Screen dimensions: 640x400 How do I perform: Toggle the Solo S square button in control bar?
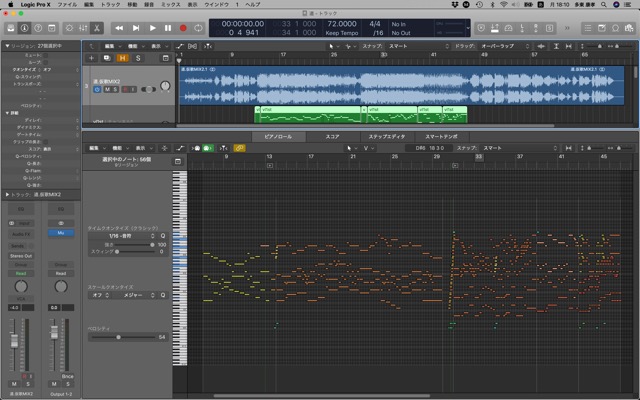point(549,28)
